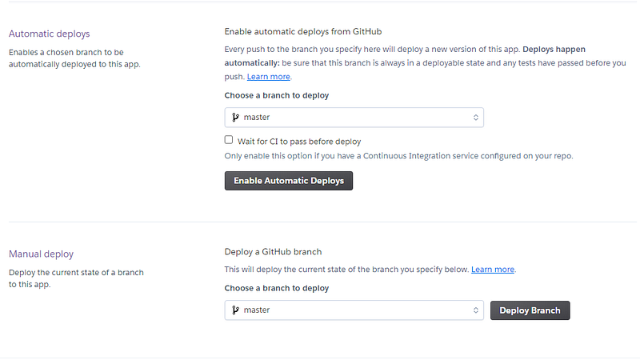This screenshot has width=640, height=364.
Task: Click the "Deploys happen automatically" bold text
Action: tap(564, 50)
